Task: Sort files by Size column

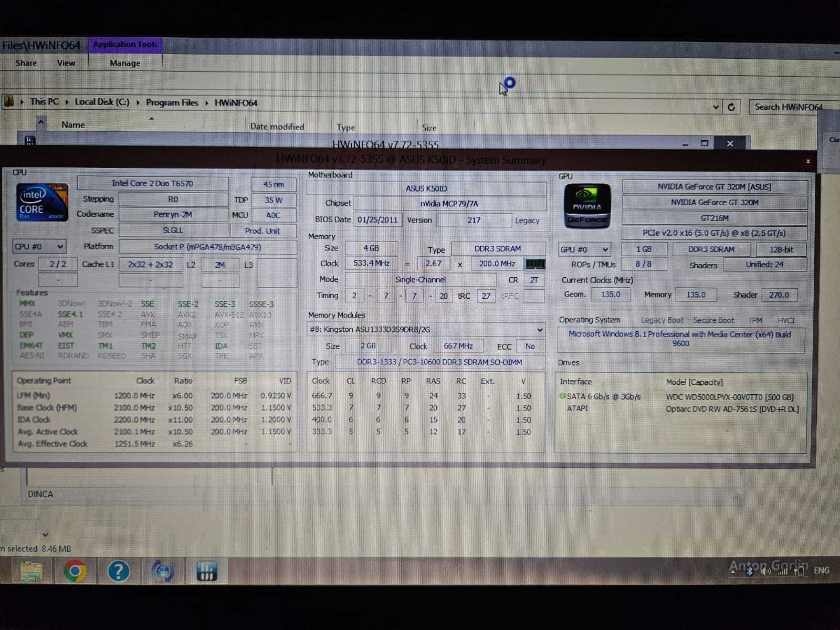Action: click(x=429, y=128)
